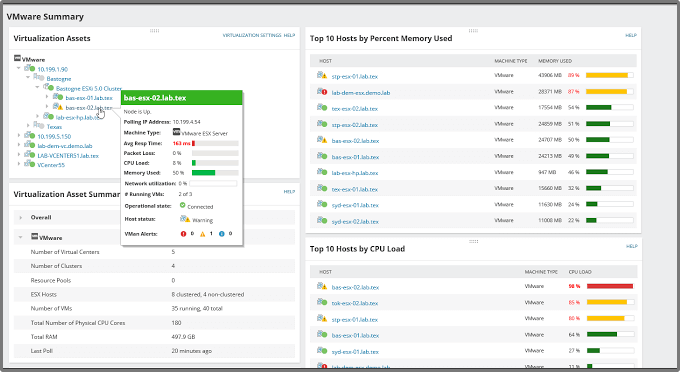Click VMware icon in Asset Summary section
680x372 pixels.
(35, 236)
